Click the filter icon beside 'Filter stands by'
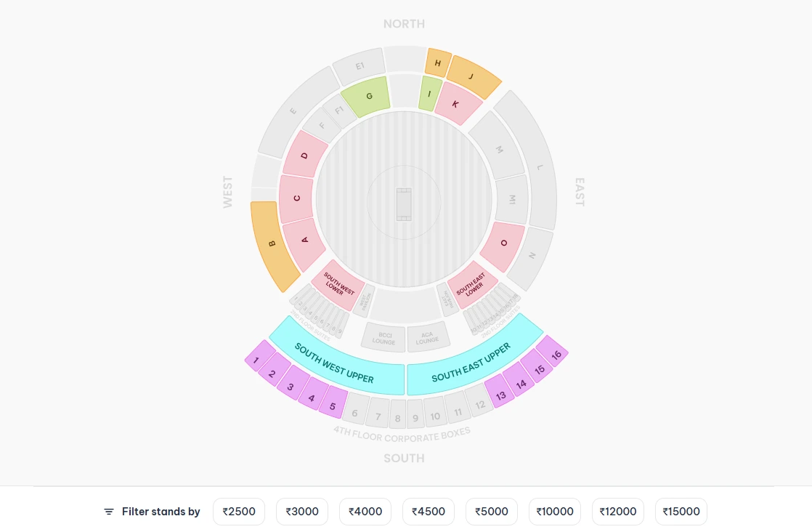Image resolution: width=812 pixels, height=532 pixels. point(109,512)
